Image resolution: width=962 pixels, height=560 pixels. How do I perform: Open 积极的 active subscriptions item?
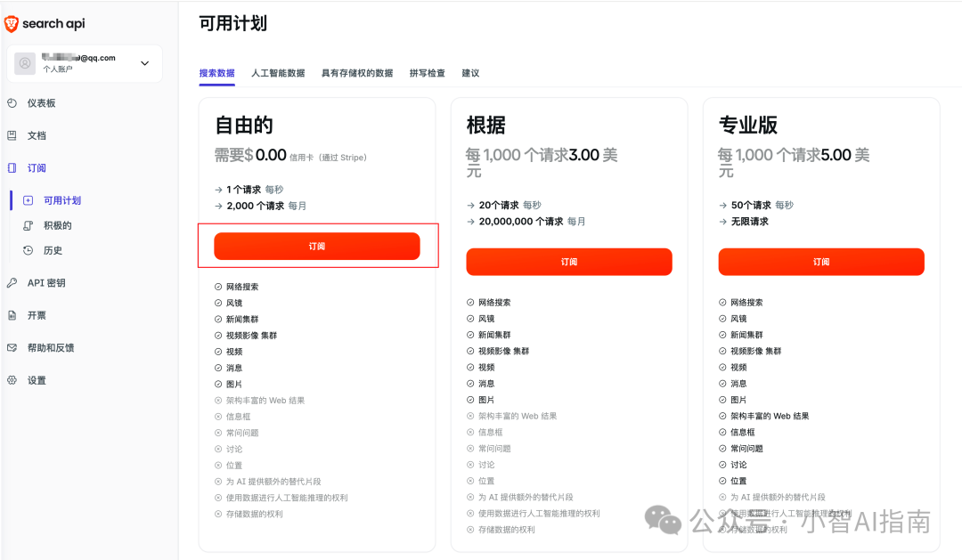click(x=58, y=225)
